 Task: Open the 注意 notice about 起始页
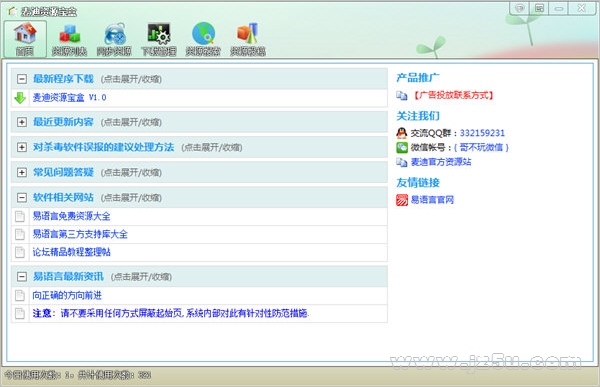(x=171, y=314)
